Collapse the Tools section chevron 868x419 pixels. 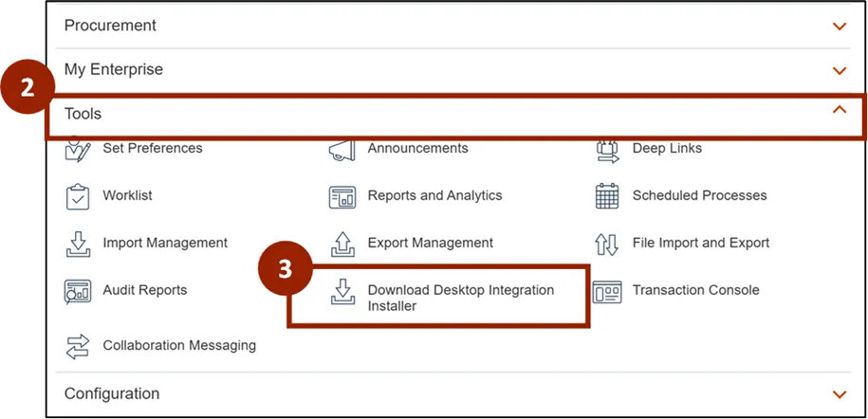point(839,111)
